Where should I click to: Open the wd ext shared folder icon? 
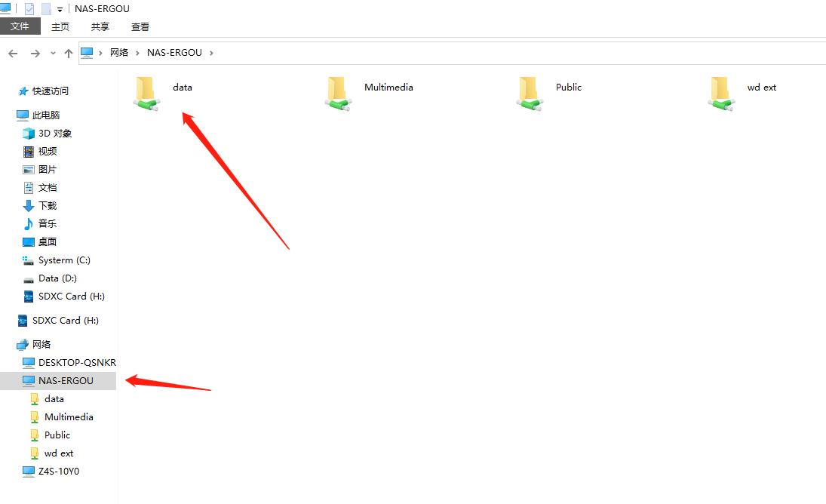point(721,94)
